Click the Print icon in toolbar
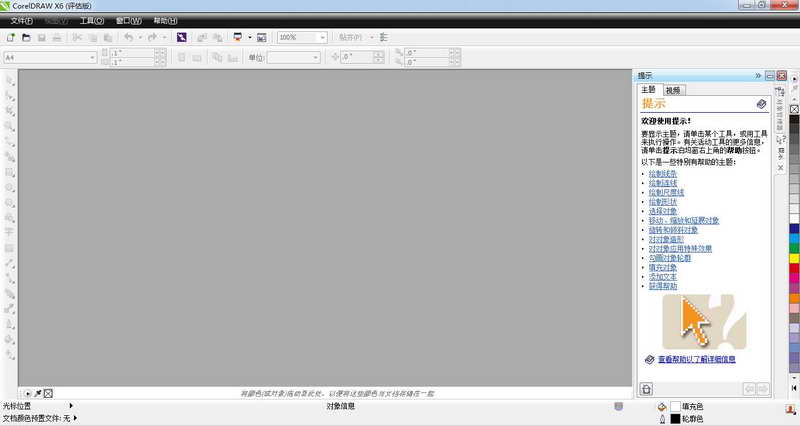 (x=57, y=37)
